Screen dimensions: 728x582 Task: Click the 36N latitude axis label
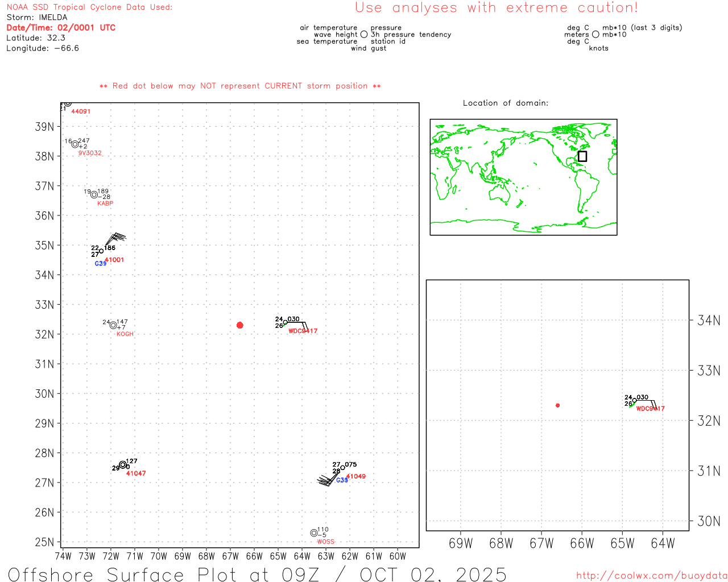click(x=45, y=216)
